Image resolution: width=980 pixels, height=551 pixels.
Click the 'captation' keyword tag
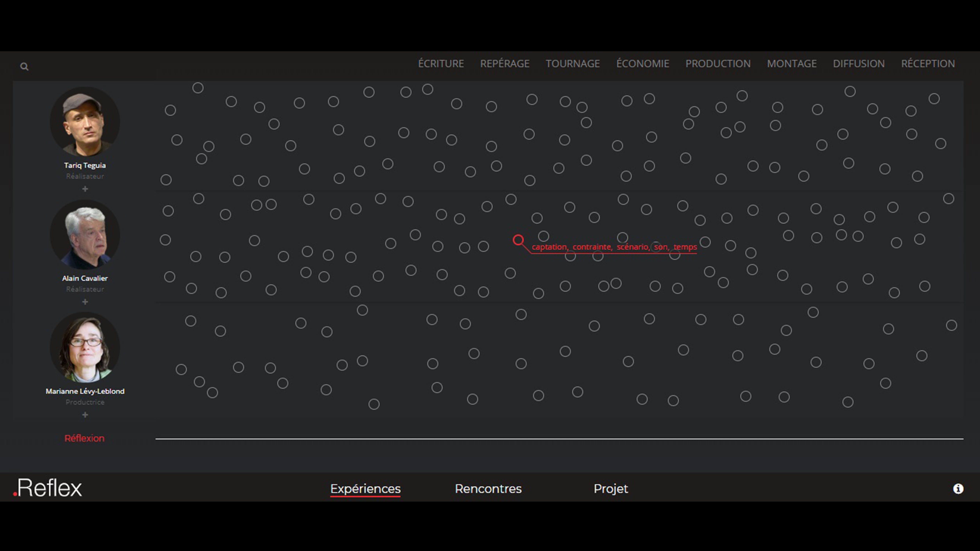point(549,247)
